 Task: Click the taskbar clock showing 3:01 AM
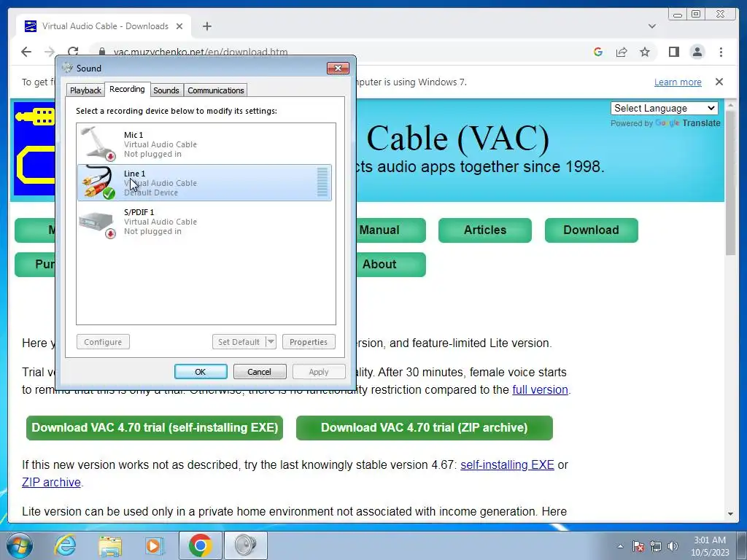point(710,546)
